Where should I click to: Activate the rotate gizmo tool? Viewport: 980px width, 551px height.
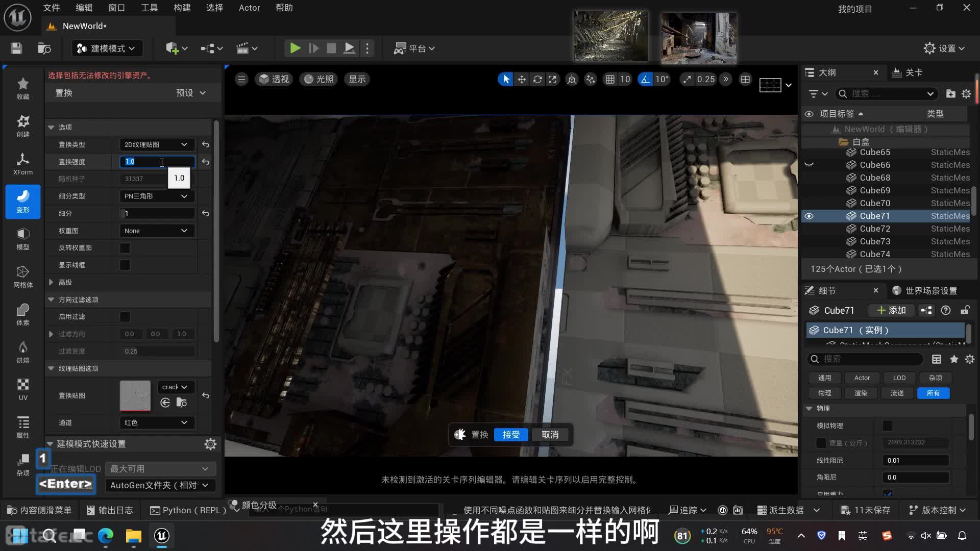point(537,79)
